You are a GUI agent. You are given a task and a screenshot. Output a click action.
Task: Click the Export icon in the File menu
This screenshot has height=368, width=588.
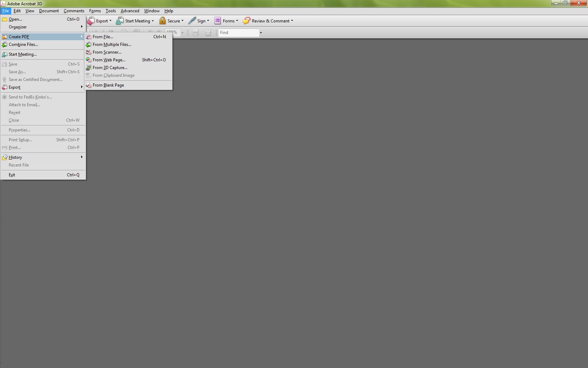coord(5,87)
